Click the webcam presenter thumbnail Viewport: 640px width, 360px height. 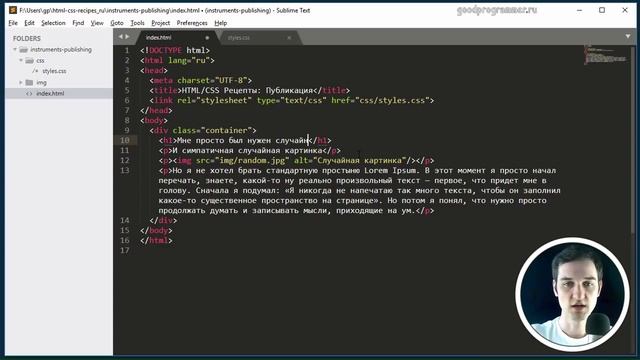coord(572,294)
